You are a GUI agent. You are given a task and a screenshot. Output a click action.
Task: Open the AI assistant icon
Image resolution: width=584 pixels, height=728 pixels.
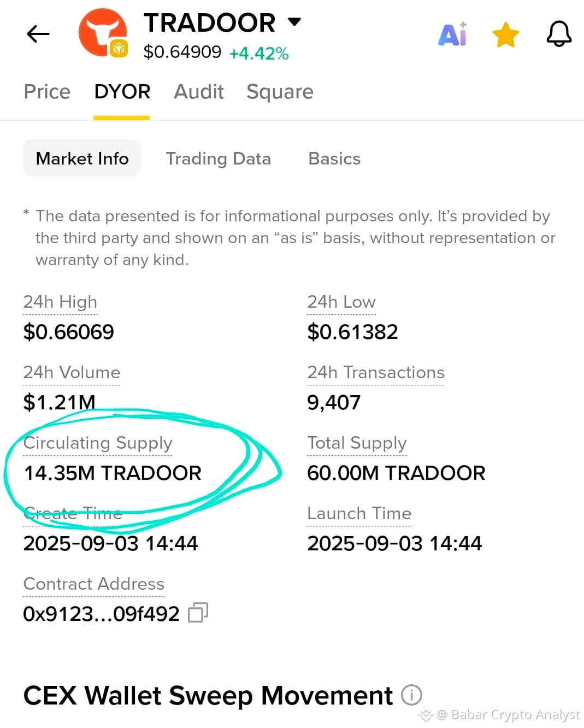click(453, 34)
